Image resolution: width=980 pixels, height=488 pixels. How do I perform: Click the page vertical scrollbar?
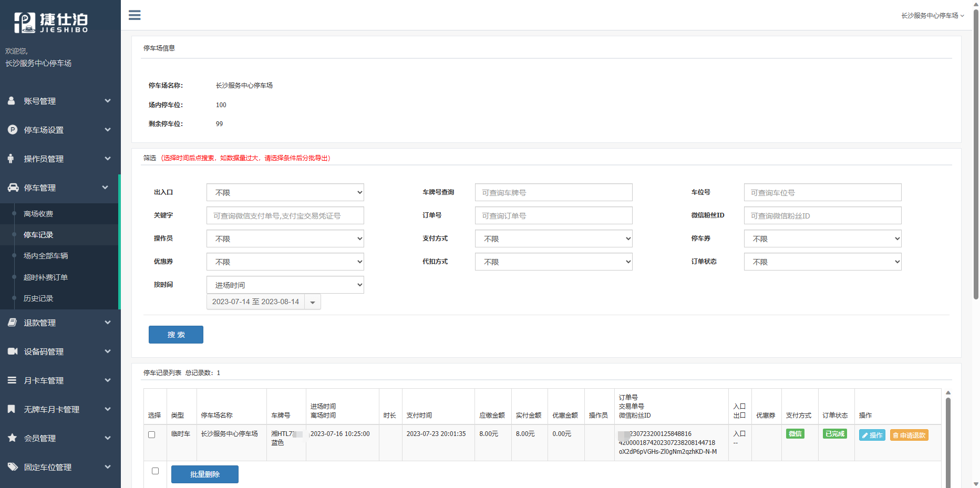pos(976,154)
